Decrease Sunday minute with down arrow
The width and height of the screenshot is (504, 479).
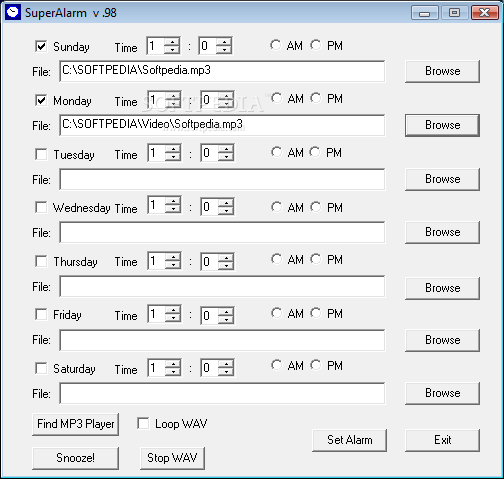(x=224, y=49)
